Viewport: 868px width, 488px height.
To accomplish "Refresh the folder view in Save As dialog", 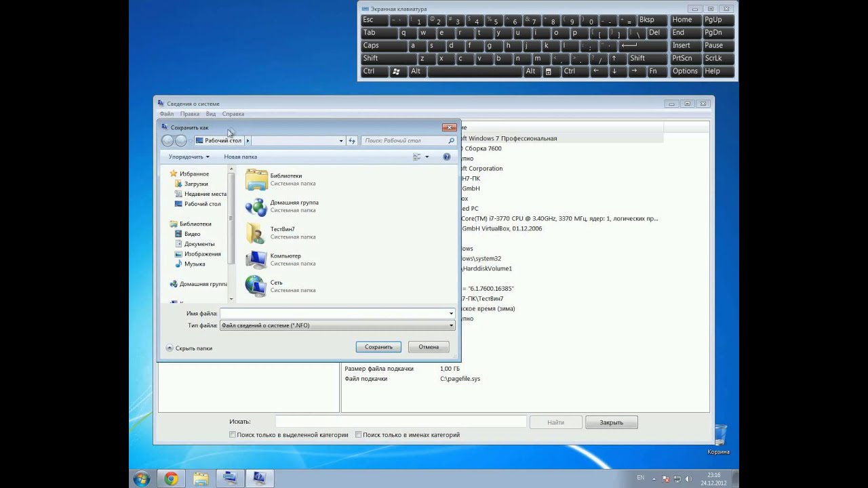I will [352, 140].
